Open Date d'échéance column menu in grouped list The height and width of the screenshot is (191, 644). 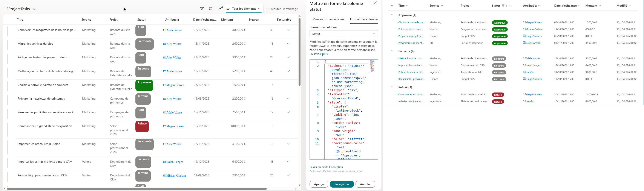[579, 6]
